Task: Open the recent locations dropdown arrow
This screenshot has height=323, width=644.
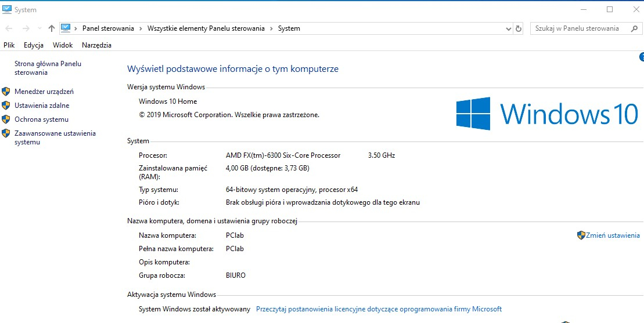Action: (x=39, y=28)
